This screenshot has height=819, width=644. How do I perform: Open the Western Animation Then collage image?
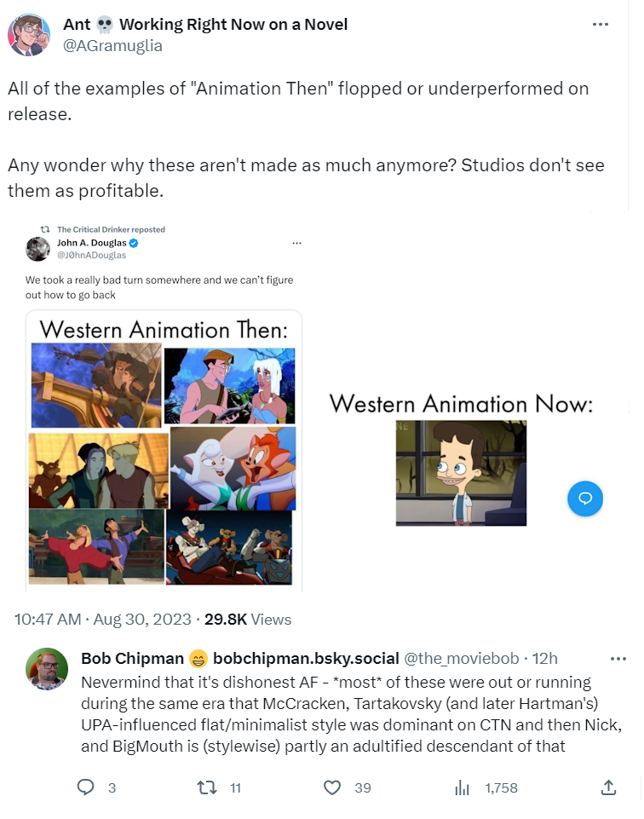click(164, 452)
